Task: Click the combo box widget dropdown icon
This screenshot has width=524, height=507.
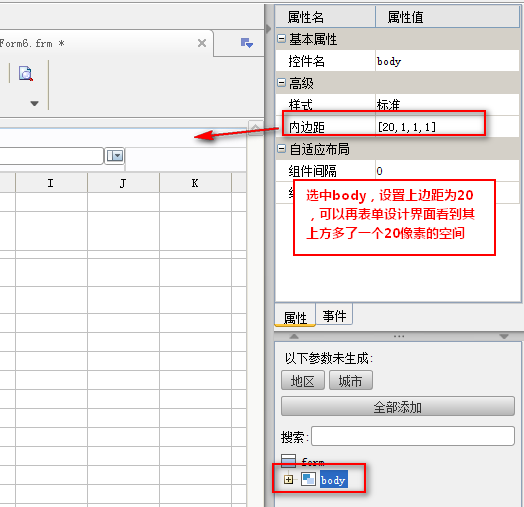Action: tap(115, 156)
